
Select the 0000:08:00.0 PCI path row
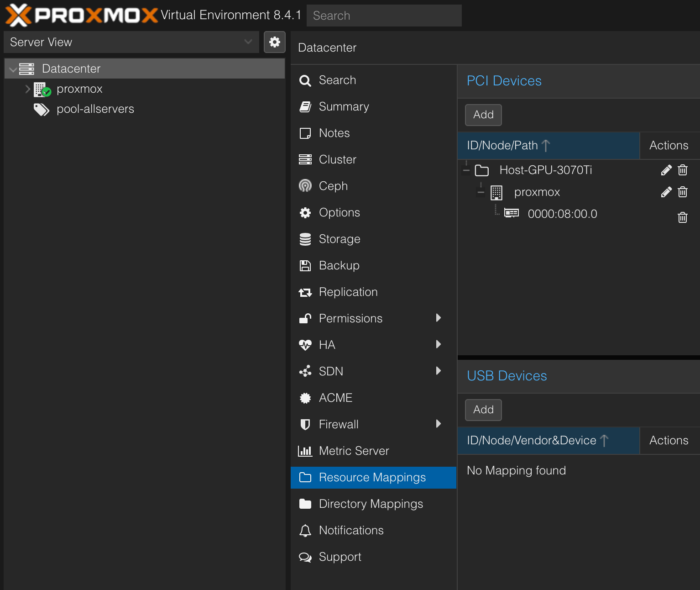pos(579,214)
